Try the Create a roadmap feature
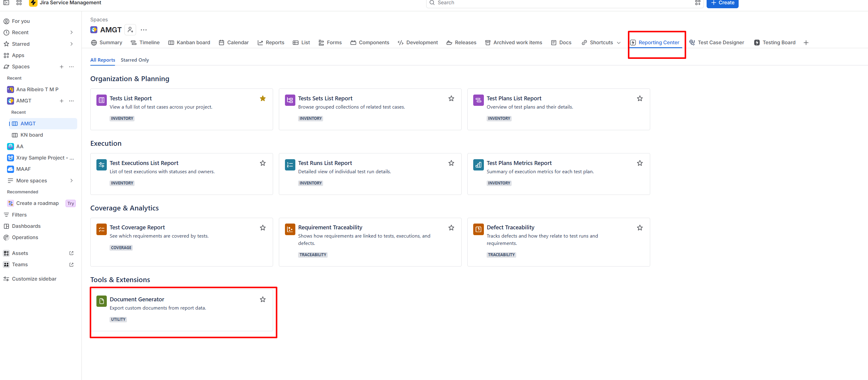Viewport: 868px width, 380px height. (70, 203)
